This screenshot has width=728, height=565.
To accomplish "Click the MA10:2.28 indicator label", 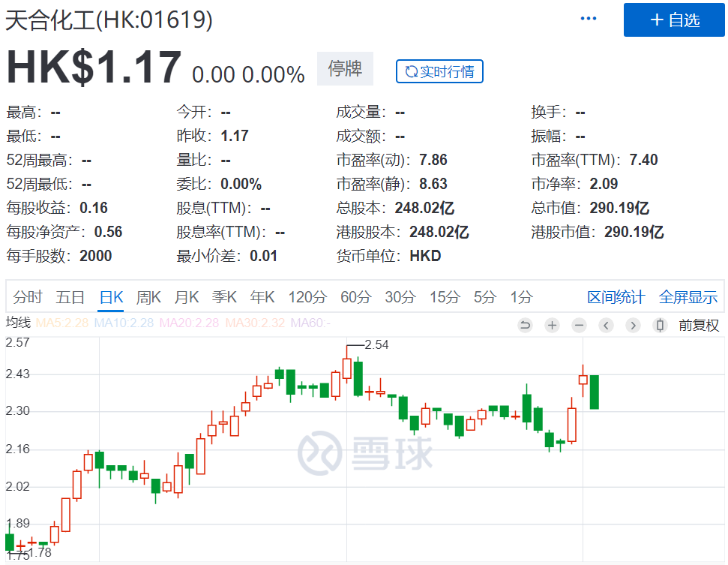I will [x=124, y=323].
